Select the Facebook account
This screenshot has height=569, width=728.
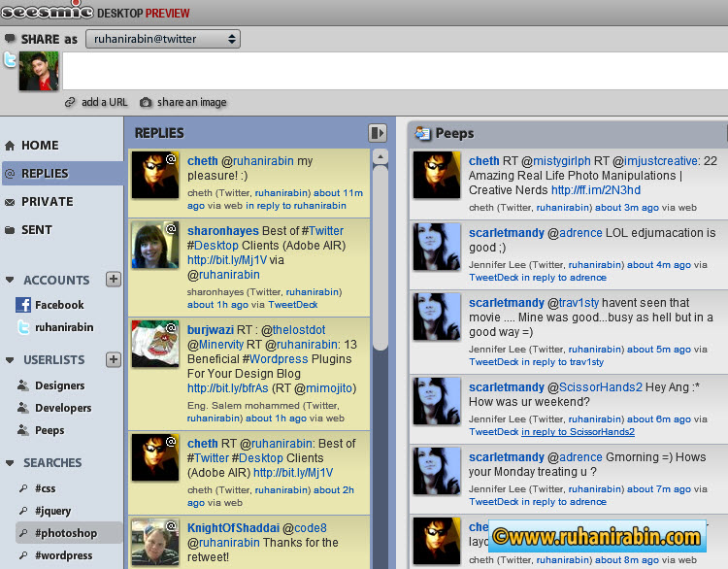pyautogui.click(x=59, y=305)
